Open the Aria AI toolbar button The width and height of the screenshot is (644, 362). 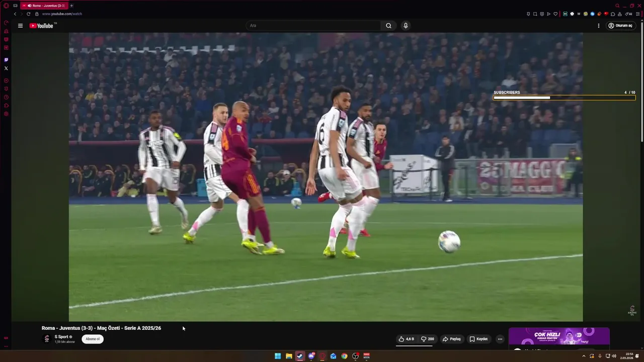pyautogui.click(x=628, y=14)
